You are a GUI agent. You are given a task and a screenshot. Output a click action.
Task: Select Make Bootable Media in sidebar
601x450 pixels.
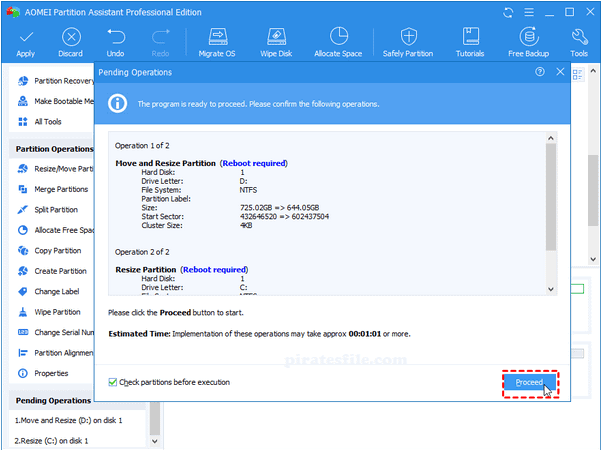point(56,101)
